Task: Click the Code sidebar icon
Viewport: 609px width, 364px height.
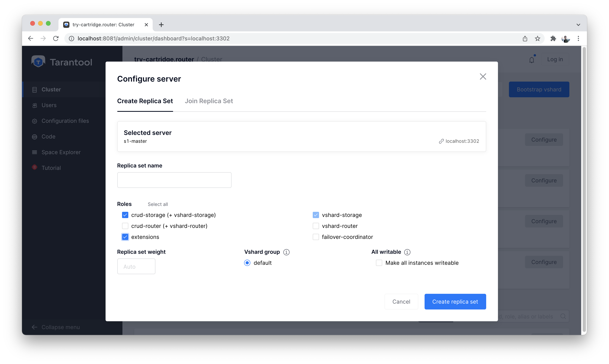Action: [x=35, y=137]
